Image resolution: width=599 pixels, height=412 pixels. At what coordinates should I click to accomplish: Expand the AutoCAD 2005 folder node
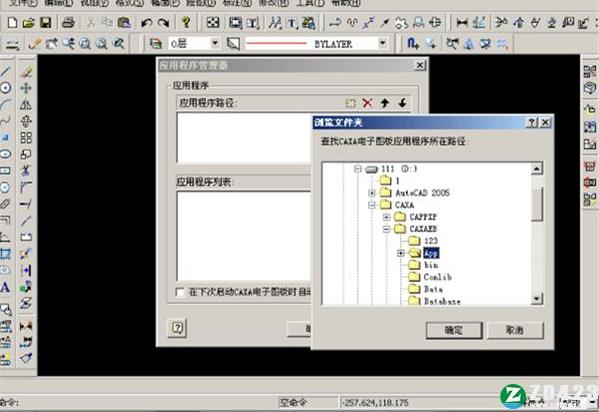click(x=371, y=193)
